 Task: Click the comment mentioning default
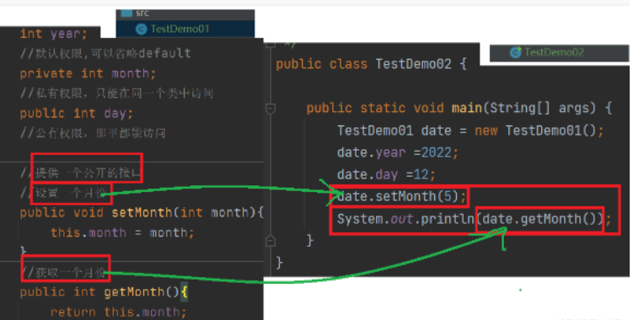(x=105, y=53)
